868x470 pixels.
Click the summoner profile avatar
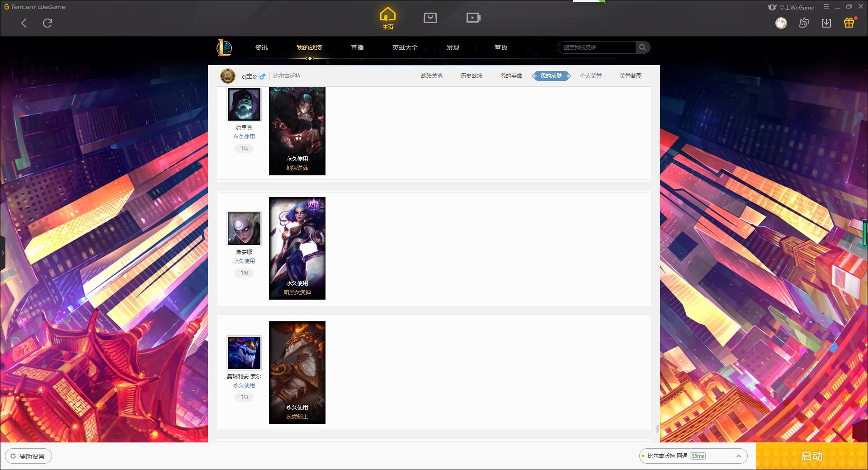coord(228,76)
